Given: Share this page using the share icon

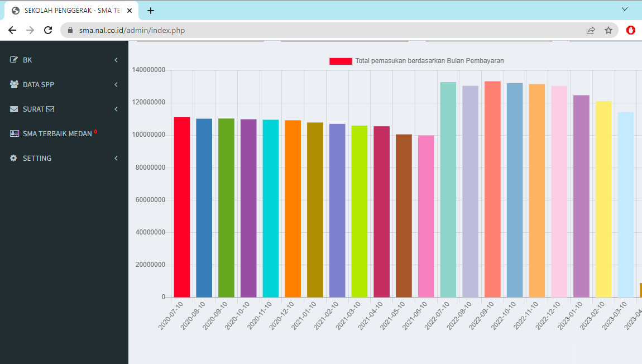Looking at the screenshot, I should [x=591, y=30].
